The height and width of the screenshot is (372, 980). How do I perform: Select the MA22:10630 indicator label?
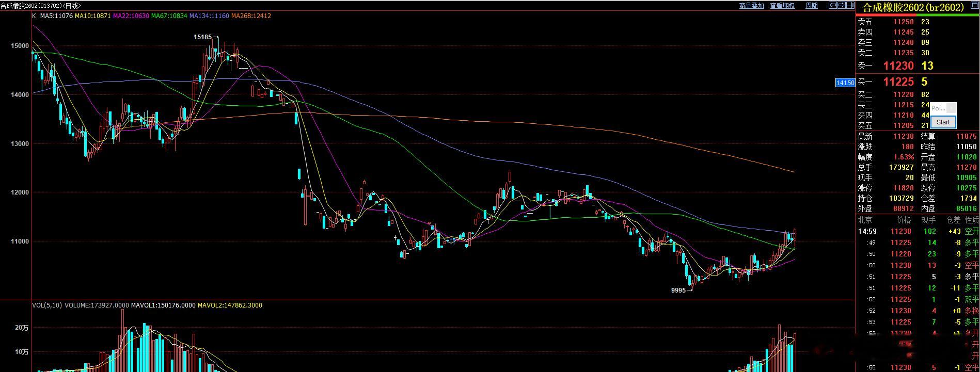pos(131,16)
